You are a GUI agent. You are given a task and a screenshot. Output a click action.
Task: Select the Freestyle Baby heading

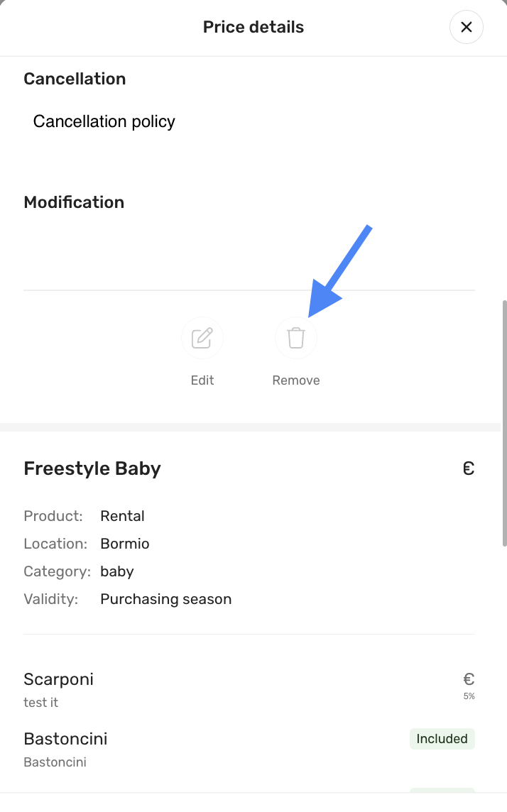pos(92,468)
